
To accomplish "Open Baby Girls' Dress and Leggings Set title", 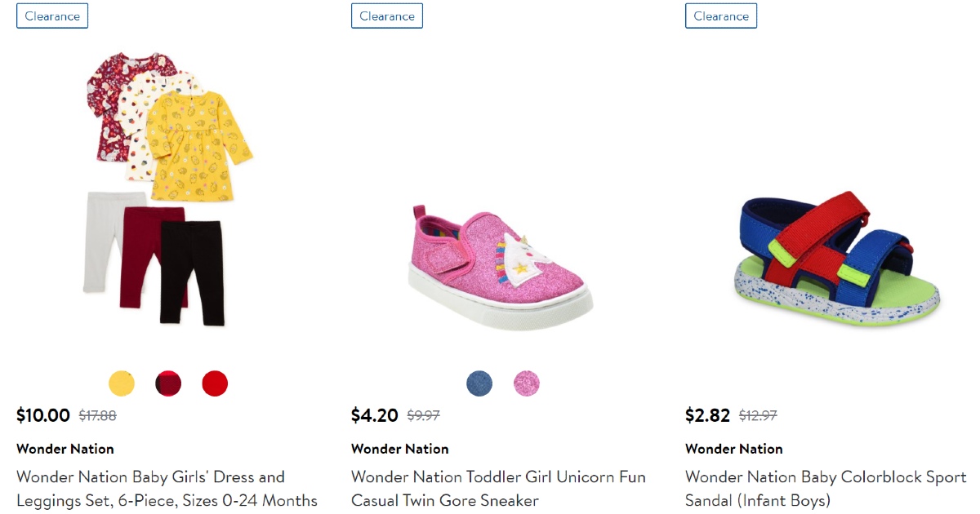I will 167,488.
